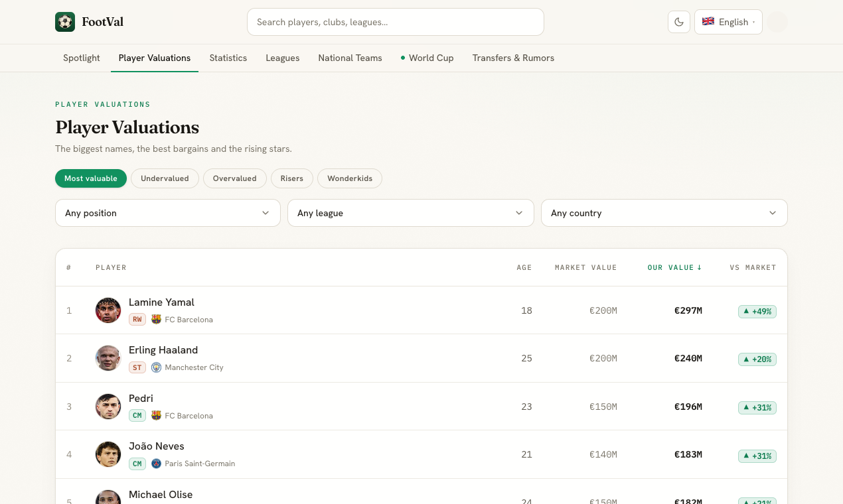This screenshot has height=504, width=843.
Task: Open the Lamine Yamal player link
Action: (x=161, y=302)
